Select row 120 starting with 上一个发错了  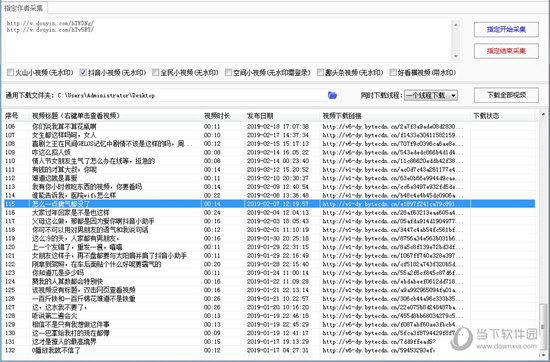pyautogui.click(x=269, y=247)
